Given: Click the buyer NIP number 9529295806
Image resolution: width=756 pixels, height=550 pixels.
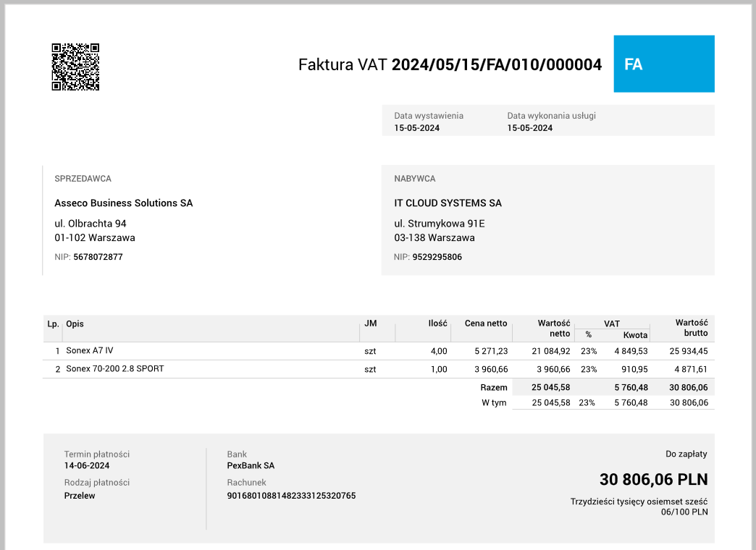Looking at the screenshot, I should 440,257.
